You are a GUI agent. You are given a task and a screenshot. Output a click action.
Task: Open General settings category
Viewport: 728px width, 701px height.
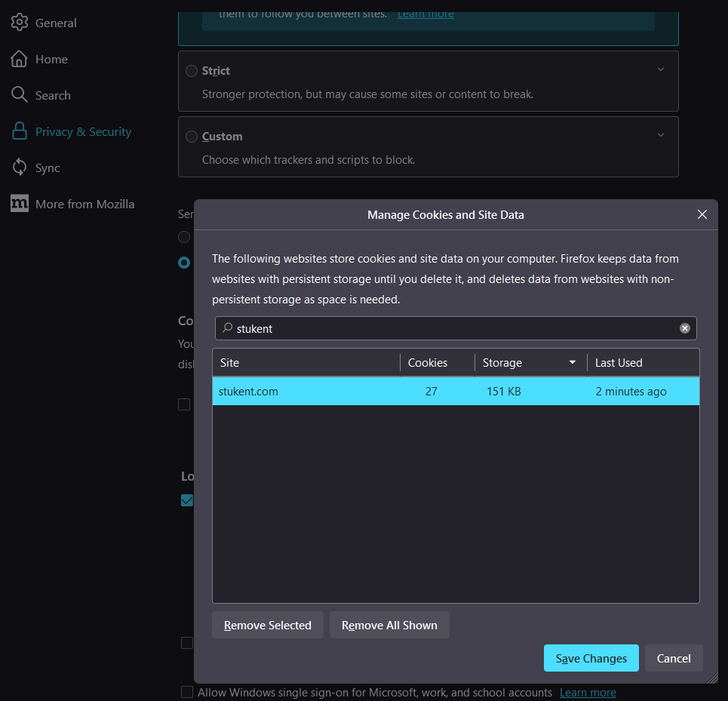point(56,23)
